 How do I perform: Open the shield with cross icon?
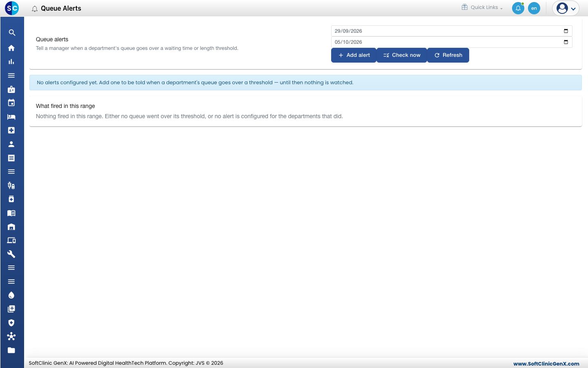click(11, 323)
